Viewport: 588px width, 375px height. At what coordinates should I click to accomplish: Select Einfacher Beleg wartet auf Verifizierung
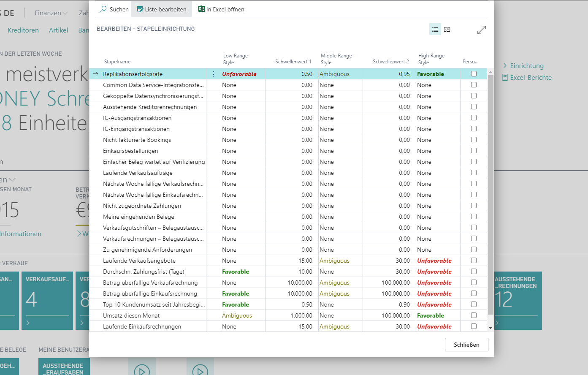[x=154, y=162]
